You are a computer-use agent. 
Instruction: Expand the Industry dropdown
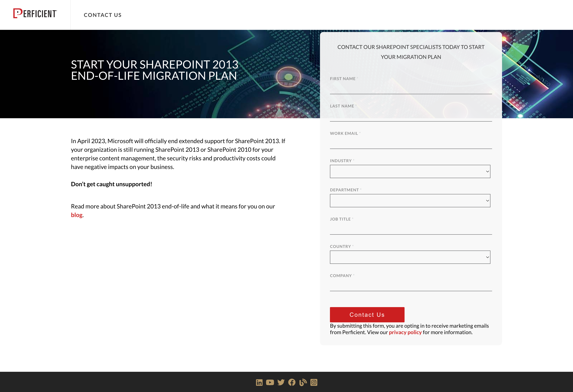click(x=410, y=171)
